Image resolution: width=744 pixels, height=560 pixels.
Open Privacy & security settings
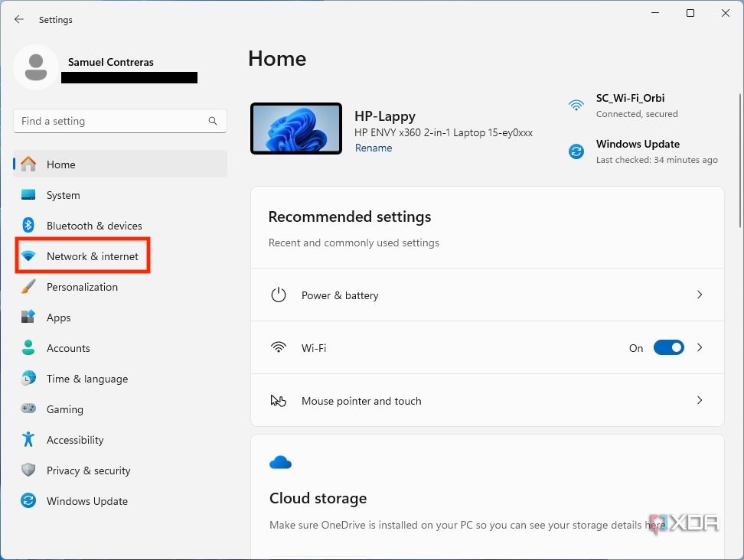89,470
